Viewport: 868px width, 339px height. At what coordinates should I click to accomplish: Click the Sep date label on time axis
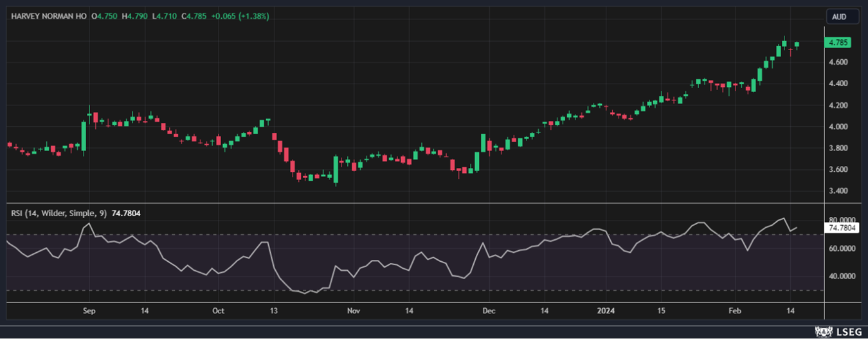tap(89, 311)
